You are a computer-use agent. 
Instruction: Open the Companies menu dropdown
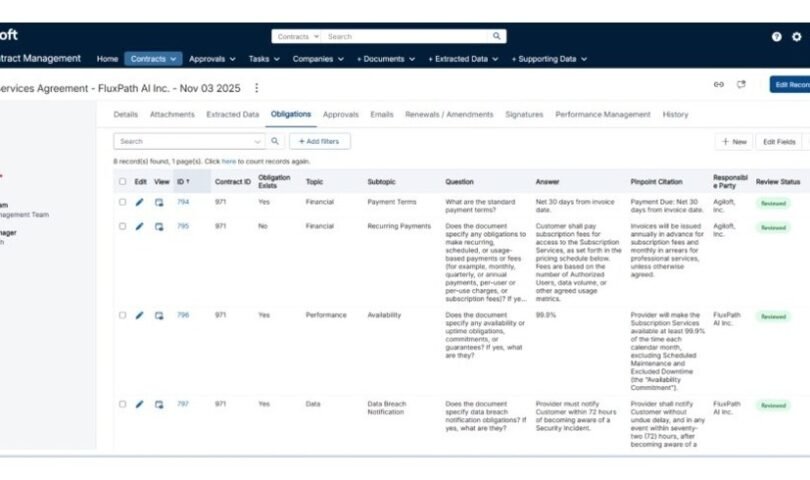318,59
